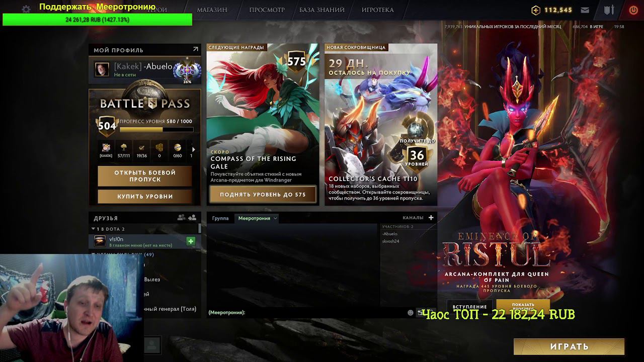Click the red power quit icon

coord(633,10)
